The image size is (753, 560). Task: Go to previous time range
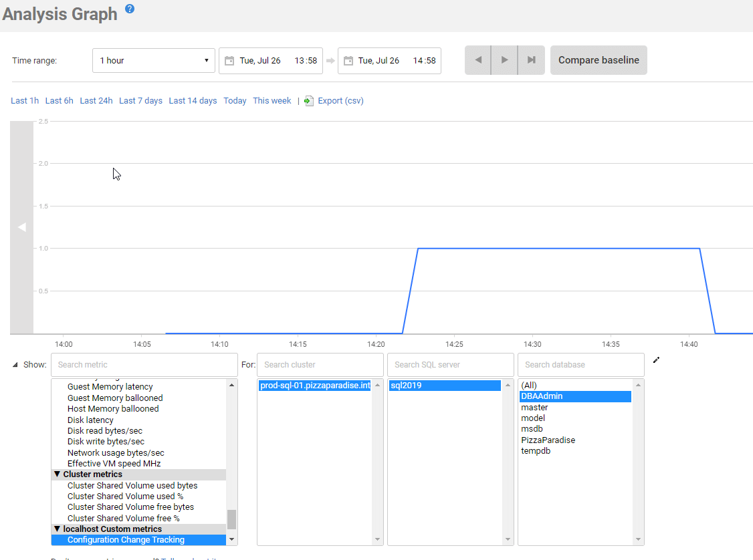478,60
